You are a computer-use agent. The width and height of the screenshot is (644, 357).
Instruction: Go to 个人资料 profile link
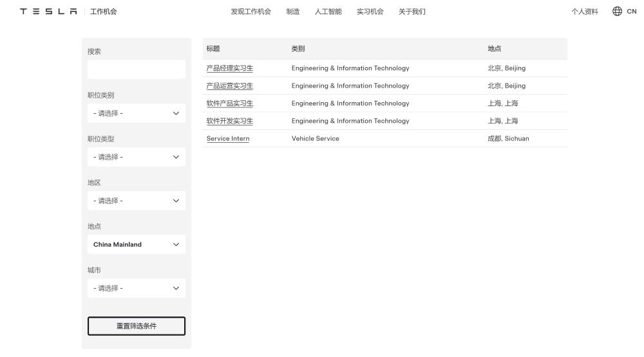coord(585,12)
